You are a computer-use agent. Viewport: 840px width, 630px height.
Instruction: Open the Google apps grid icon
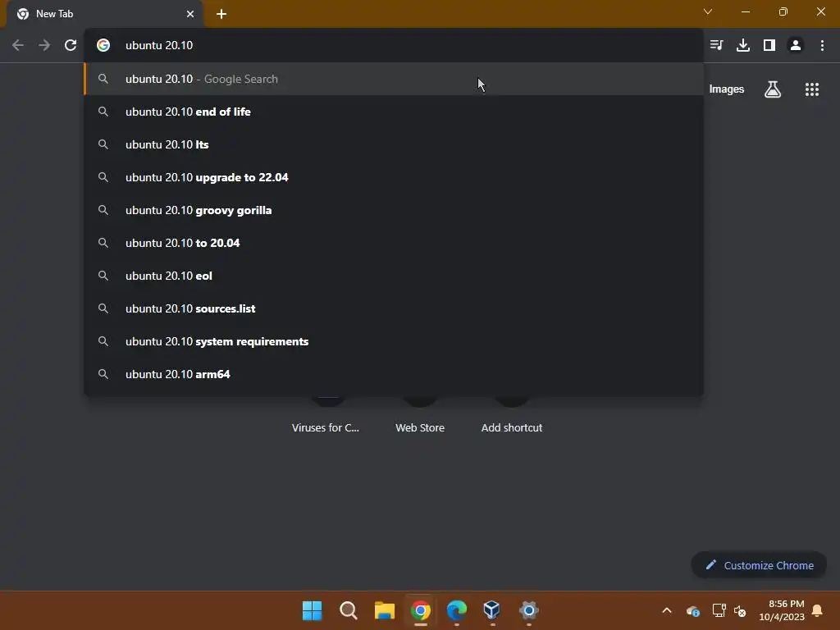click(812, 89)
